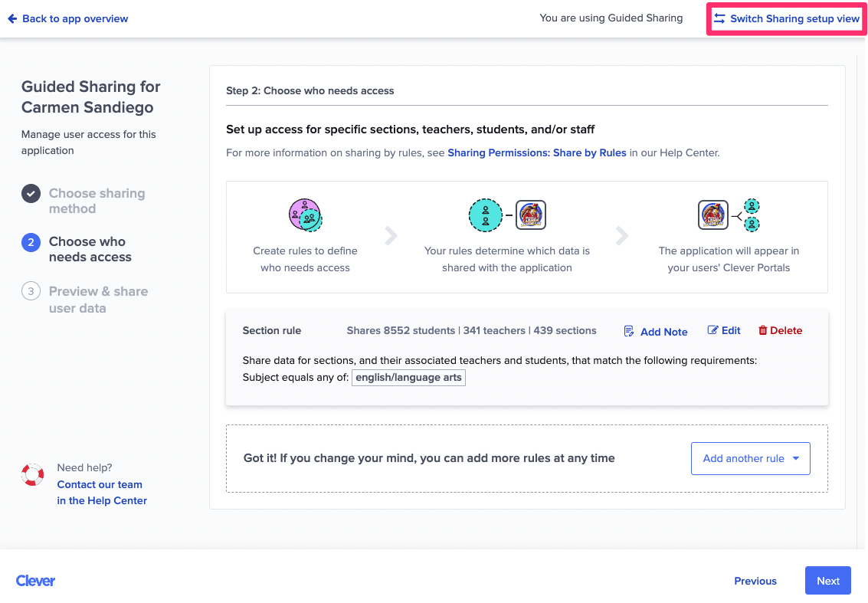Click the back arrow icon

pos(11,18)
